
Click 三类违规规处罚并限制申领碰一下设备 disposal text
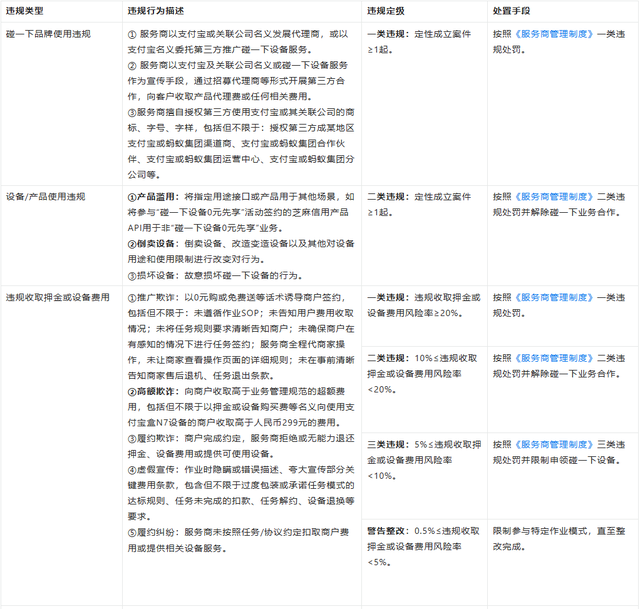(x=559, y=452)
